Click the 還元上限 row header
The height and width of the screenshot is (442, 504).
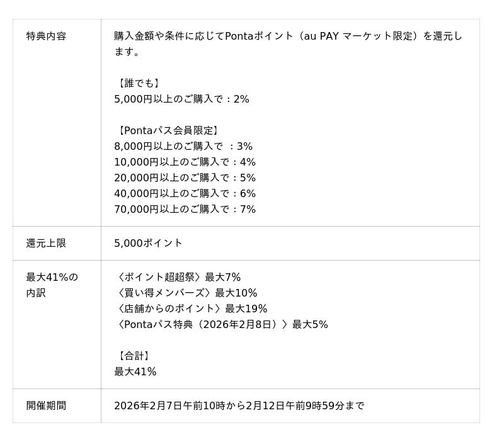click(x=46, y=243)
